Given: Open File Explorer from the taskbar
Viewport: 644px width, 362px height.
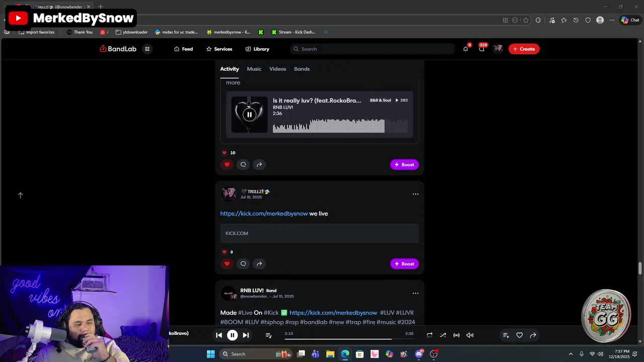Looking at the screenshot, I should [330, 354].
